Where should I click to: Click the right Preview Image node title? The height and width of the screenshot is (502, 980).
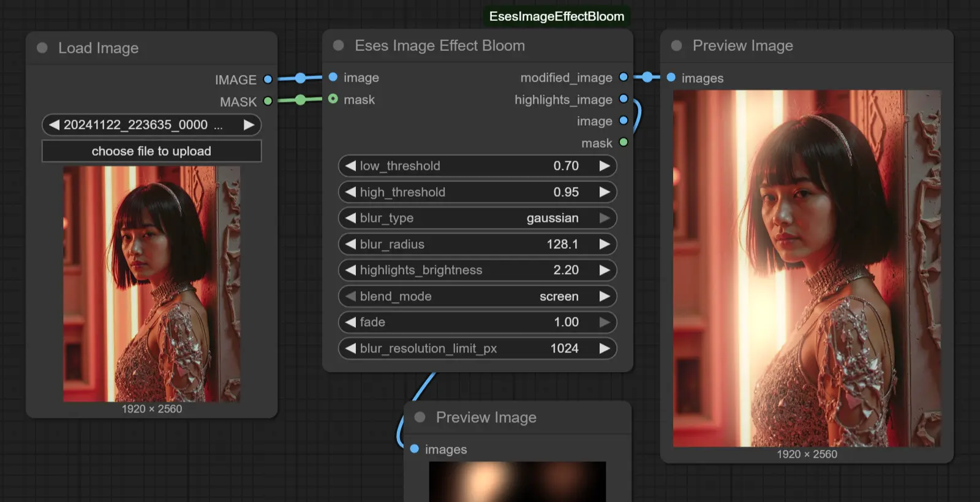pyautogui.click(x=742, y=45)
